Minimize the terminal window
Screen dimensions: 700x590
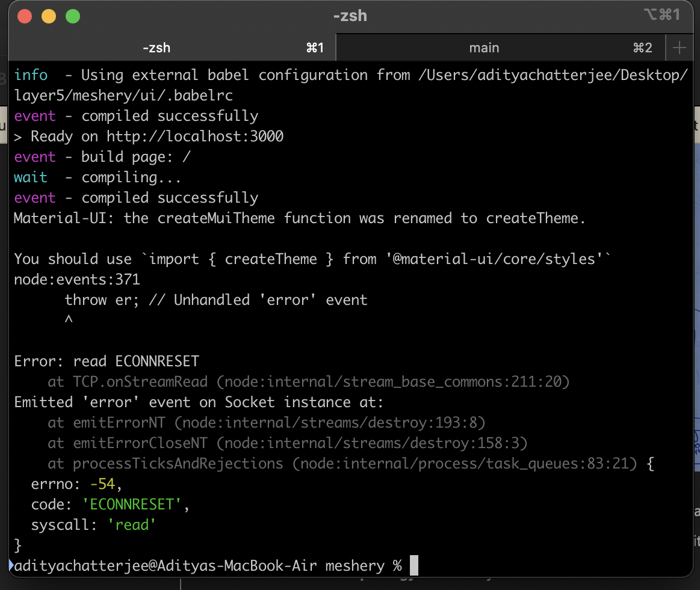coord(48,16)
